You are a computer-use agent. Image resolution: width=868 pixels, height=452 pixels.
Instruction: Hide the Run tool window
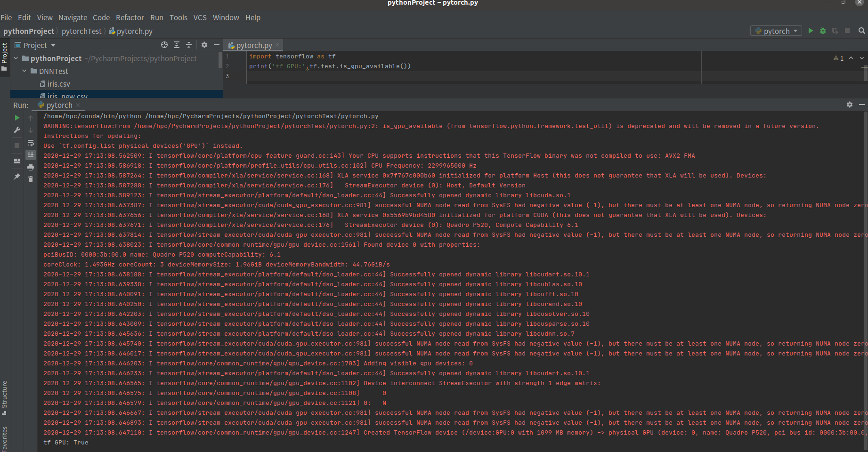point(862,105)
